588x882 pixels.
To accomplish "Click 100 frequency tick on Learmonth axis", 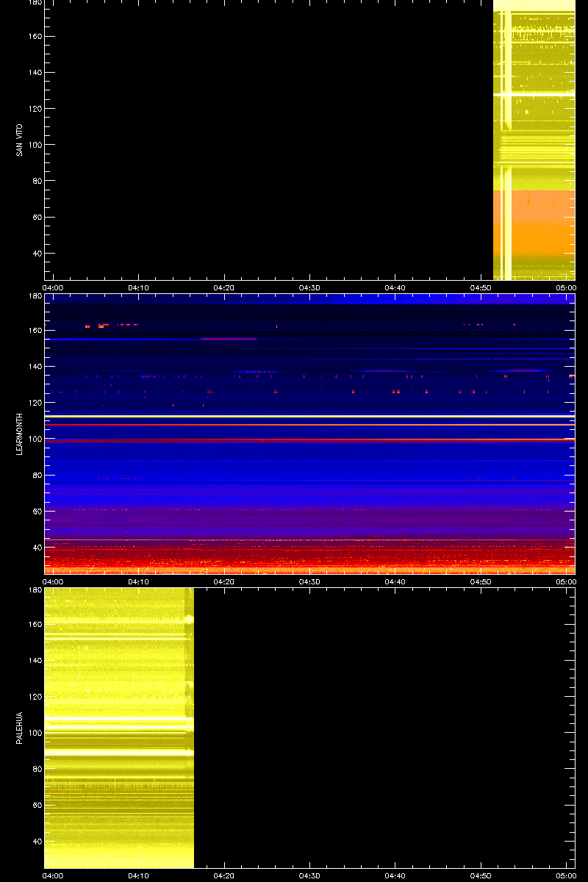I will tap(35, 439).
